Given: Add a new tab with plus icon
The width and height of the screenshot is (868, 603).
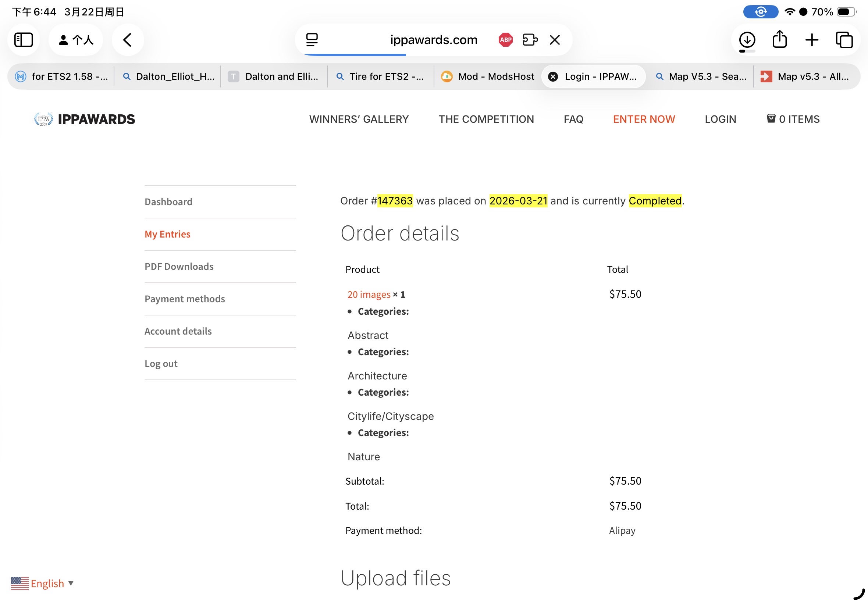Looking at the screenshot, I should [x=811, y=40].
